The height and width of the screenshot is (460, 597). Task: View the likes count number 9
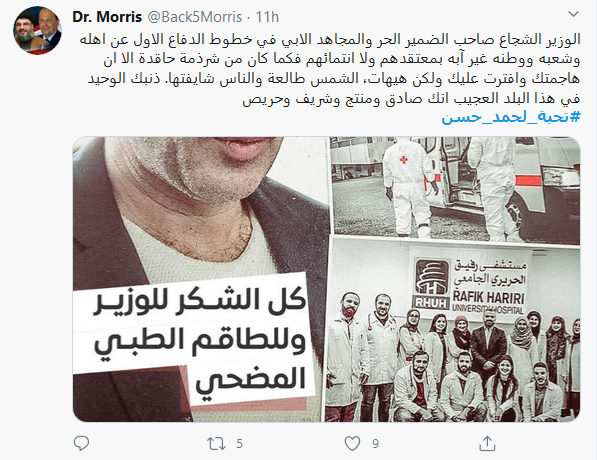tap(375, 444)
